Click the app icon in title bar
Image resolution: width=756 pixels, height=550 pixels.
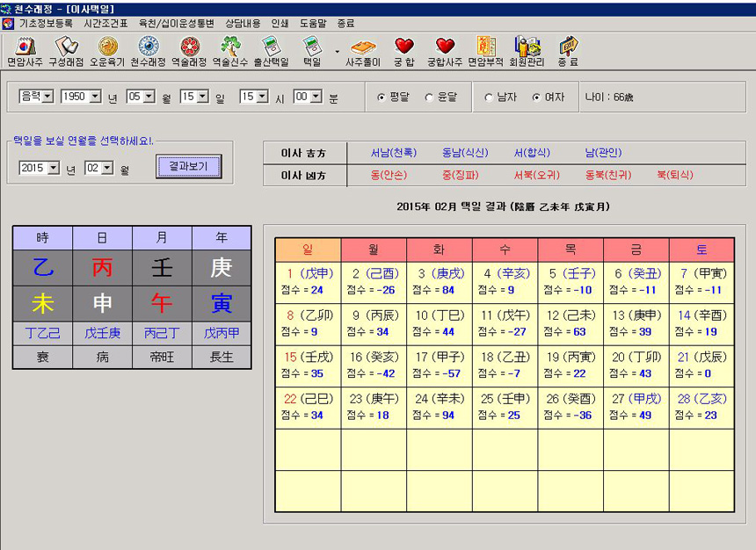6,9
